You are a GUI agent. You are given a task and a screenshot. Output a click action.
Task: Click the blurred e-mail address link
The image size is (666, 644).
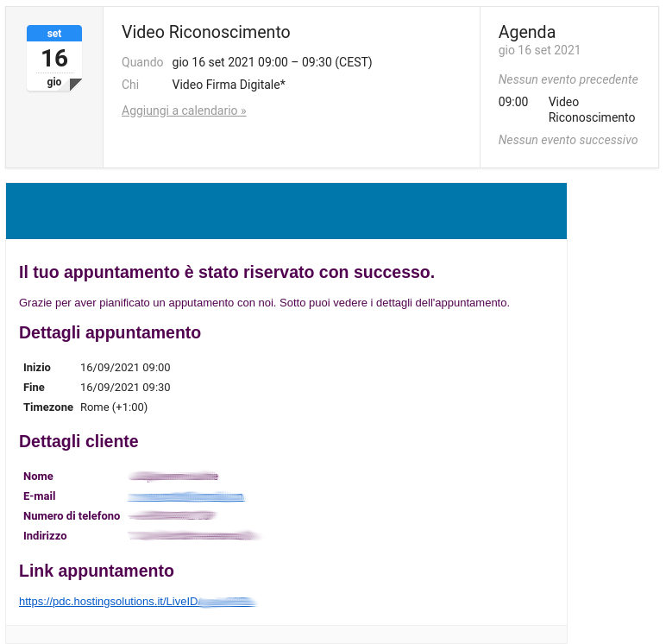(x=186, y=496)
